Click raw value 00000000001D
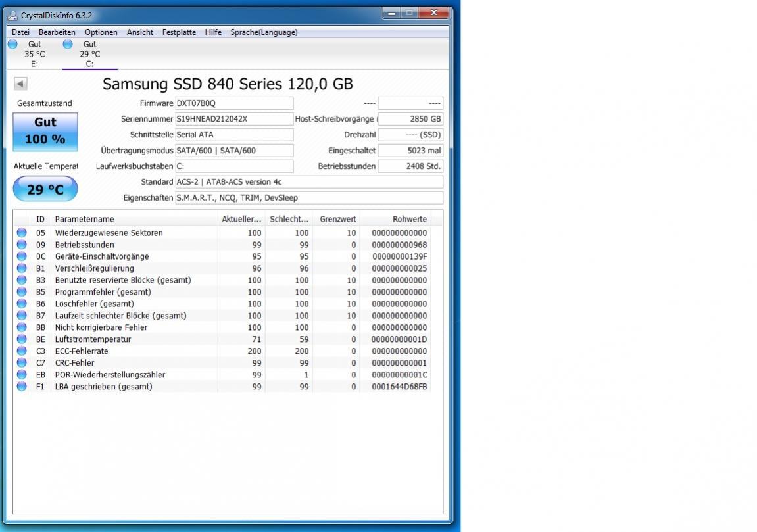 [399, 339]
